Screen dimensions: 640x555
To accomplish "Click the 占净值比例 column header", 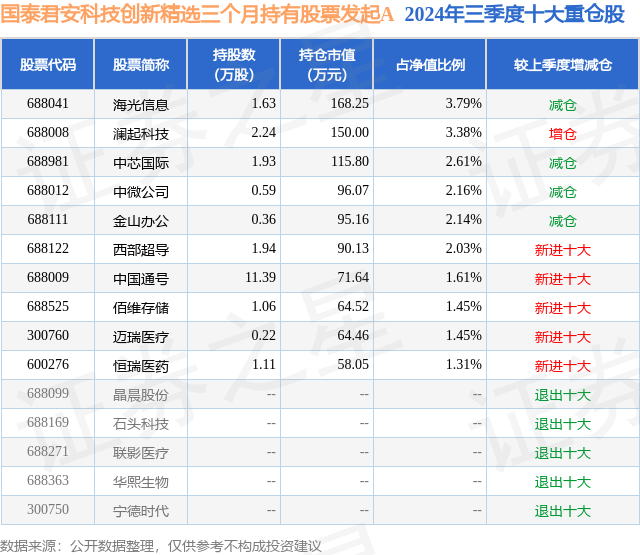I will 430,64.
